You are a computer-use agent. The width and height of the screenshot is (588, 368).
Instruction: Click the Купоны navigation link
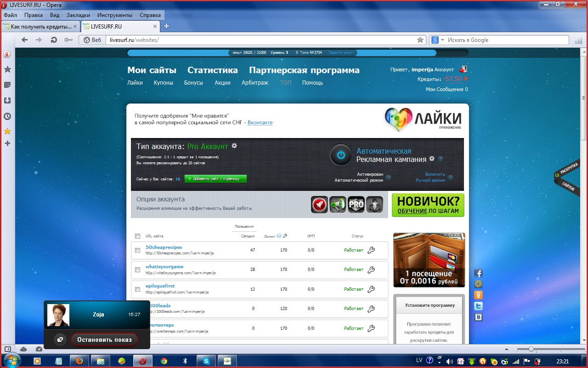164,83
